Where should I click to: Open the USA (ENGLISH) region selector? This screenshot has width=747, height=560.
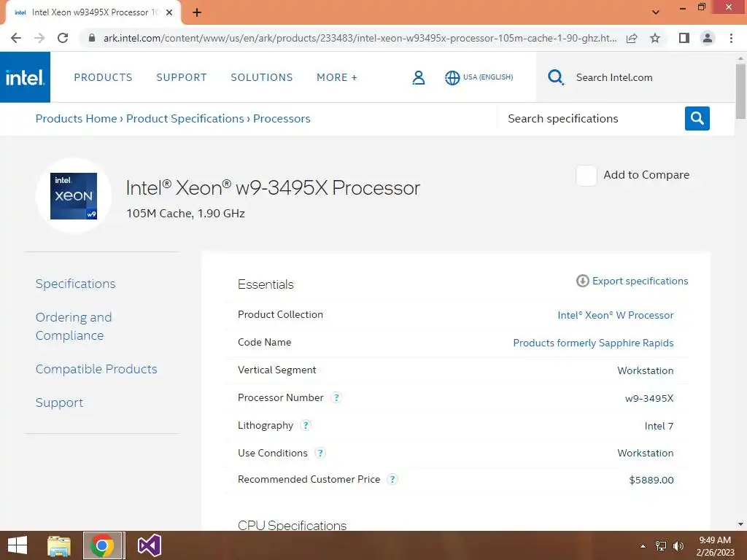click(488, 77)
